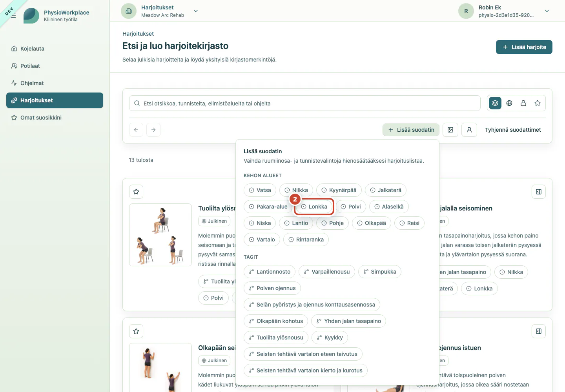Viewport: 565px width, 392px height.
Task: Toggle the person filter icon button
Action: pyautogui.click(x=469, y=130)
